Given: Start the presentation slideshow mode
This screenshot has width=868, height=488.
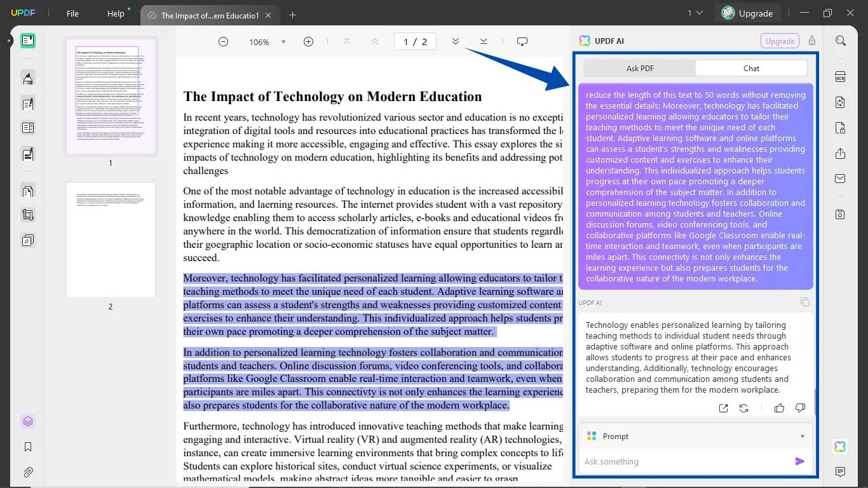Looking at the screenshot, I should pos(522,41).
